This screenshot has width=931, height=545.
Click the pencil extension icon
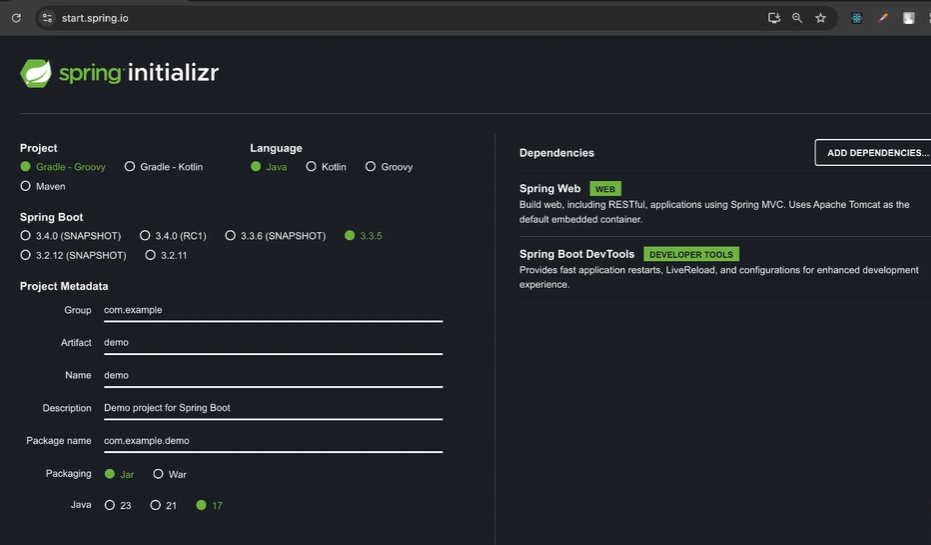tap(883, 18)
